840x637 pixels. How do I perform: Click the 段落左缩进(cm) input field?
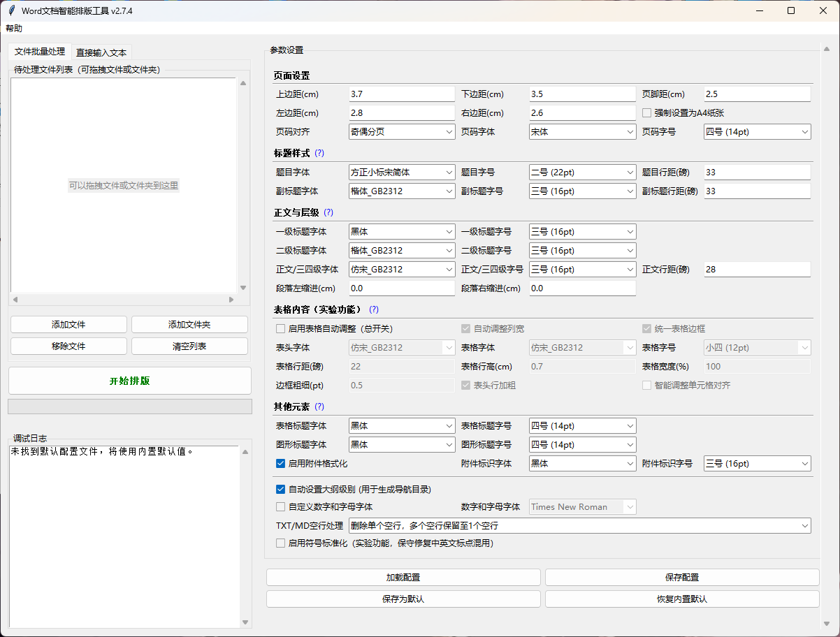(x=402, y=288)
